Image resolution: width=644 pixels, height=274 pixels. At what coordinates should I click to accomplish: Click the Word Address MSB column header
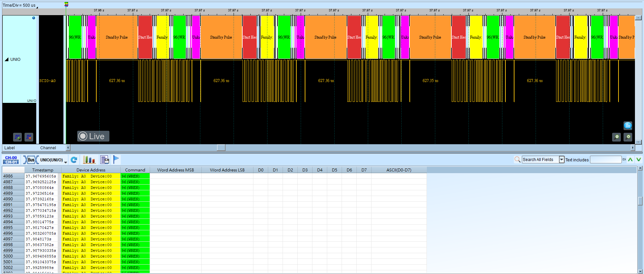(x=176, y=170)
